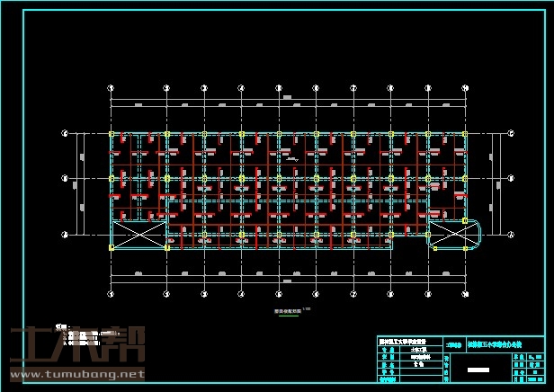Click the top-right grid axis bubble
This screenshot has width=554, height=392.
465,88
